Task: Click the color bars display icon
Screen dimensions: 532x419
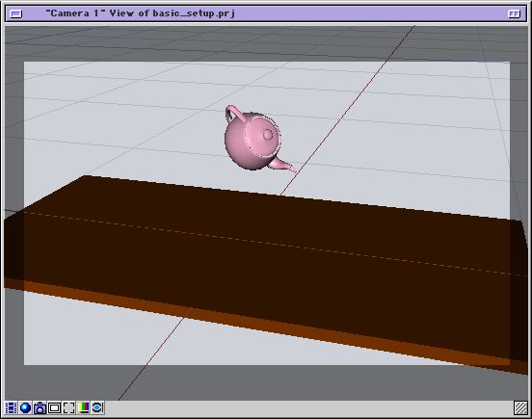Action: pos(83,407)
